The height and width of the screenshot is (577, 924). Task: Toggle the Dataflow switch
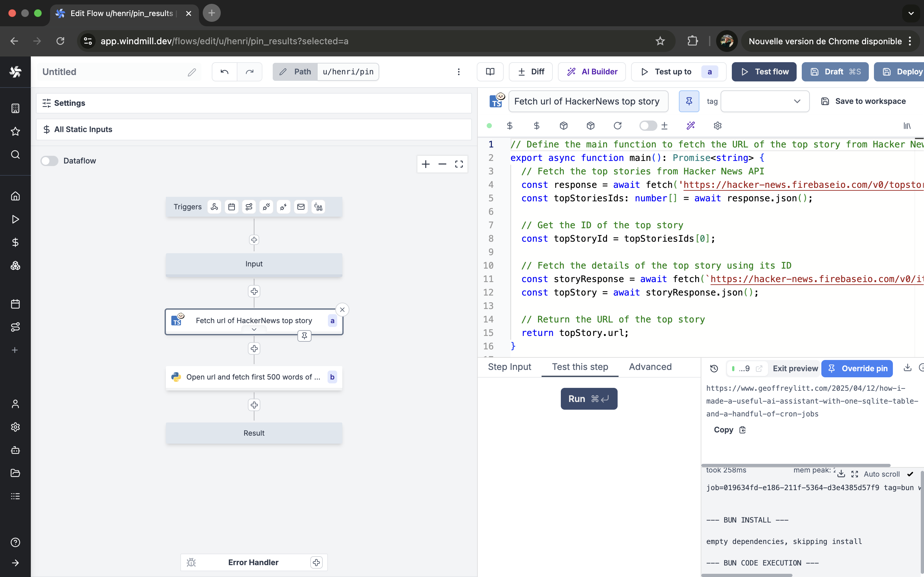(50, 161)
